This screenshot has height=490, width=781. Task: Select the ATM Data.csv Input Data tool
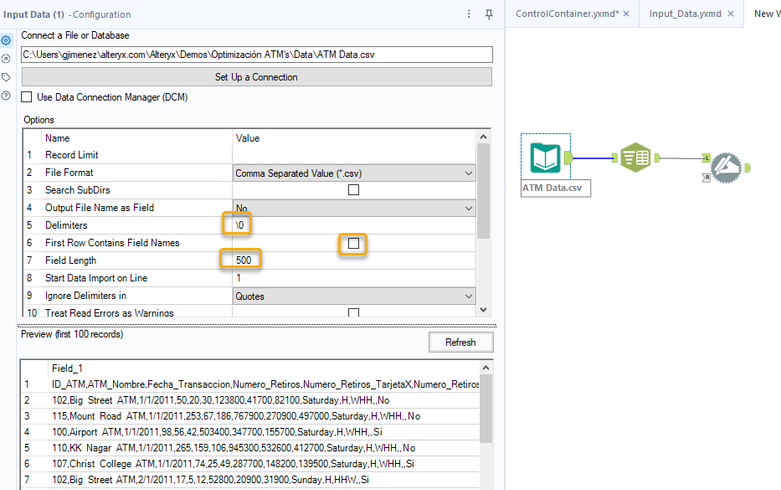pyautogui.click(x=545, y=157)
